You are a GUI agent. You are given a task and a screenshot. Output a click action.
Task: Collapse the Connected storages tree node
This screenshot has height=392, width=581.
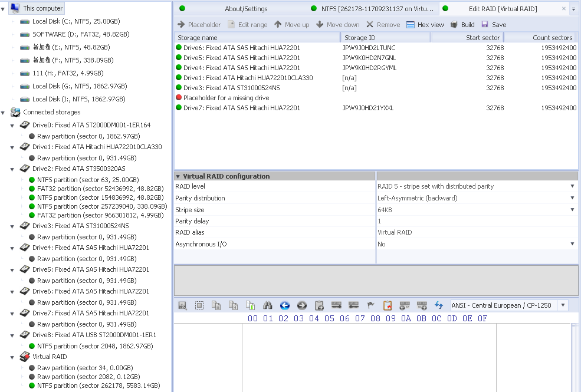pyautogui.click(x=3, y=113)
